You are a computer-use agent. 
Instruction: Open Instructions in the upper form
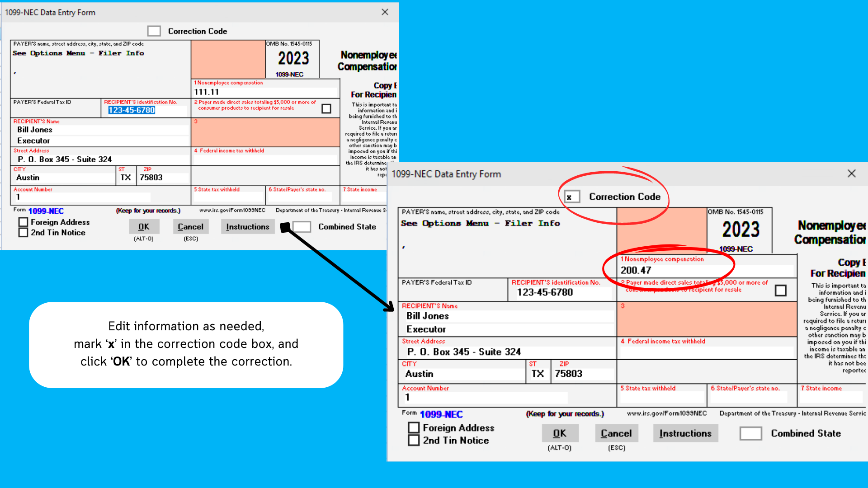pyautogui.click(x=247, y=227)
